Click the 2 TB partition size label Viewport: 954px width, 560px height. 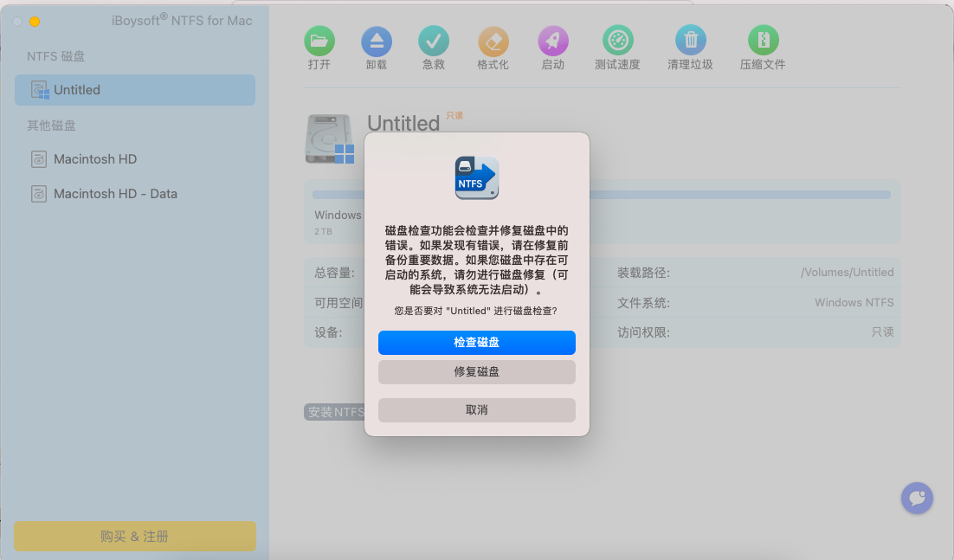click(323, 232)
